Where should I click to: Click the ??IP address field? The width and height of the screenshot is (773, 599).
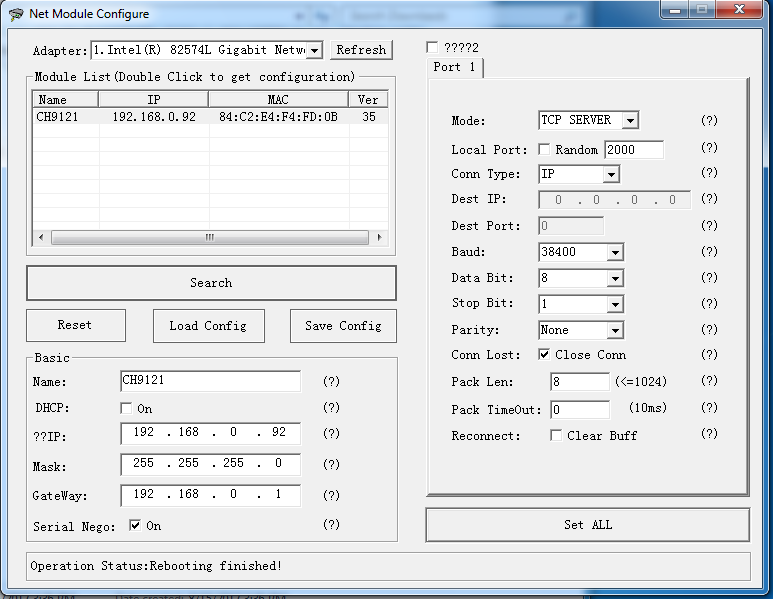(x=211, y=433)
